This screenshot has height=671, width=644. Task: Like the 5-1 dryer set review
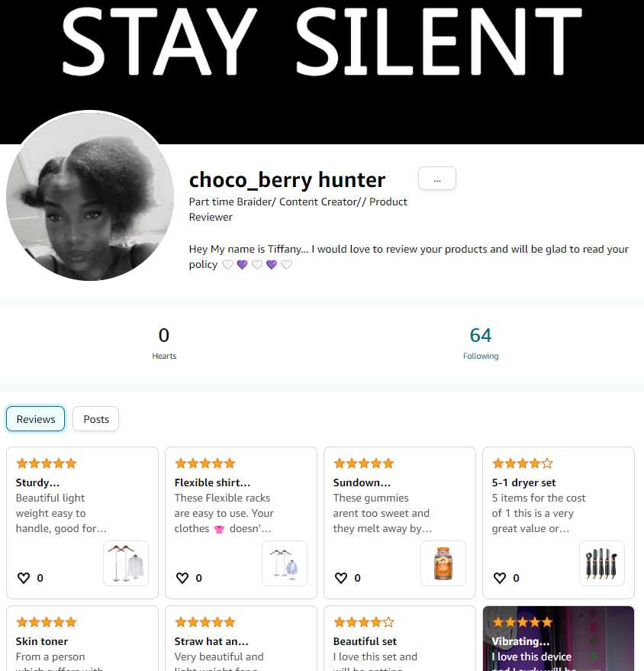[500, 578]
